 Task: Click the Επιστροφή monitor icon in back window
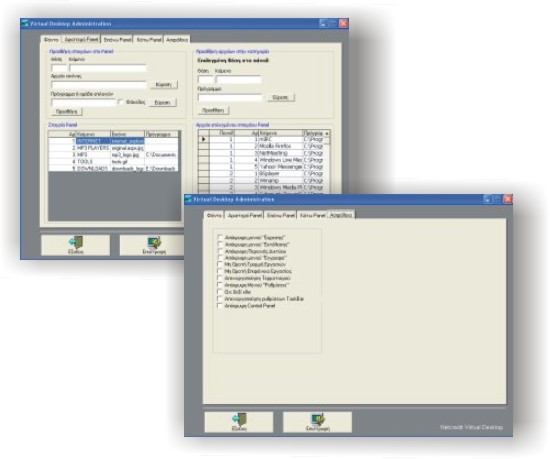[x=154, y=243]
